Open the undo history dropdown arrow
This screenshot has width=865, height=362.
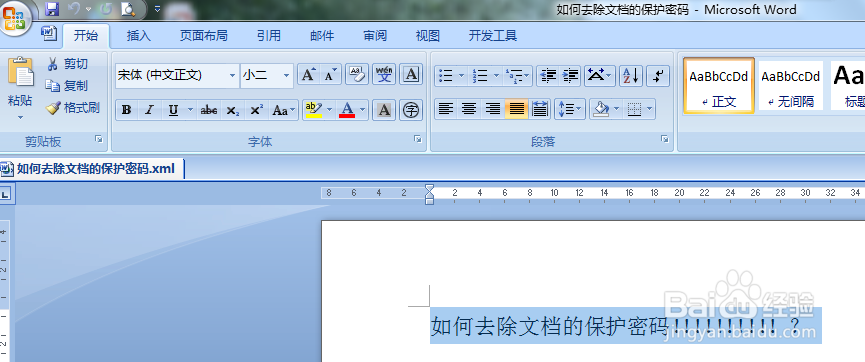pos(89,9)
